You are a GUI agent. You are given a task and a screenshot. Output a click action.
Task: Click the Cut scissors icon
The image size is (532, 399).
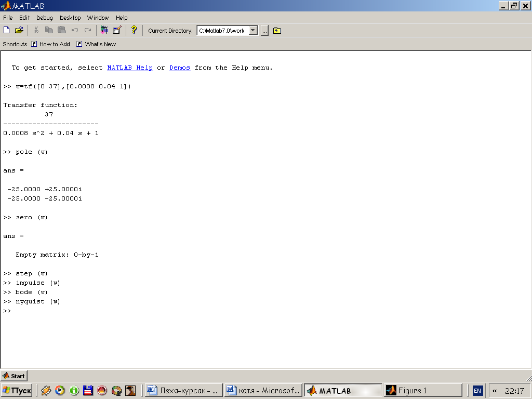point(36,30)
